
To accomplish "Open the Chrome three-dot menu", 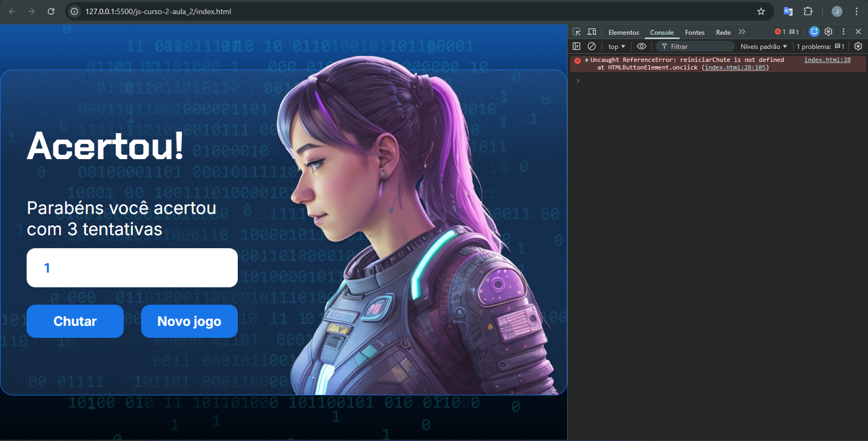I will (x=857, y=11).
